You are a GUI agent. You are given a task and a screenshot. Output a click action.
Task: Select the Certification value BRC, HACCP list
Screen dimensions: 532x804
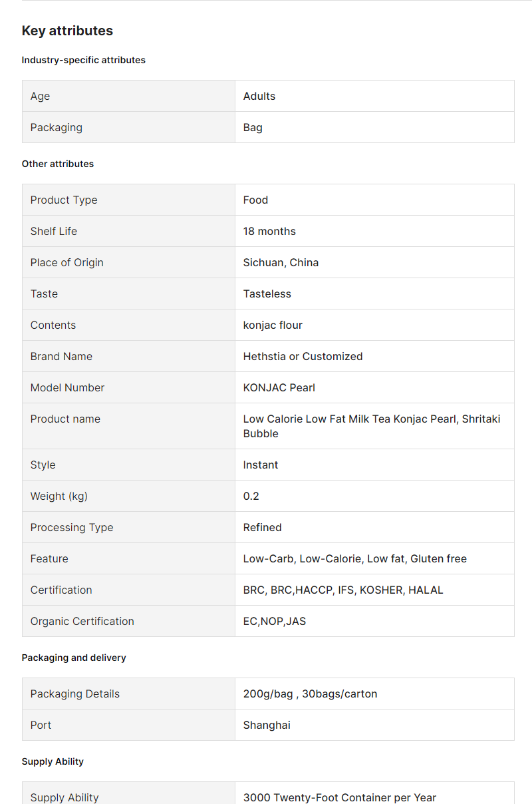tap(343, 590)
